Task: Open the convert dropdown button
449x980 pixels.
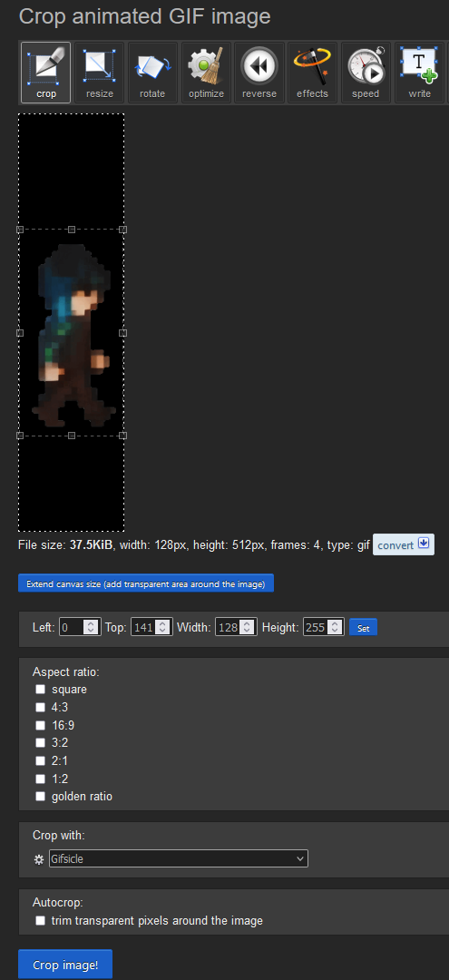Action: coord(404,545)
